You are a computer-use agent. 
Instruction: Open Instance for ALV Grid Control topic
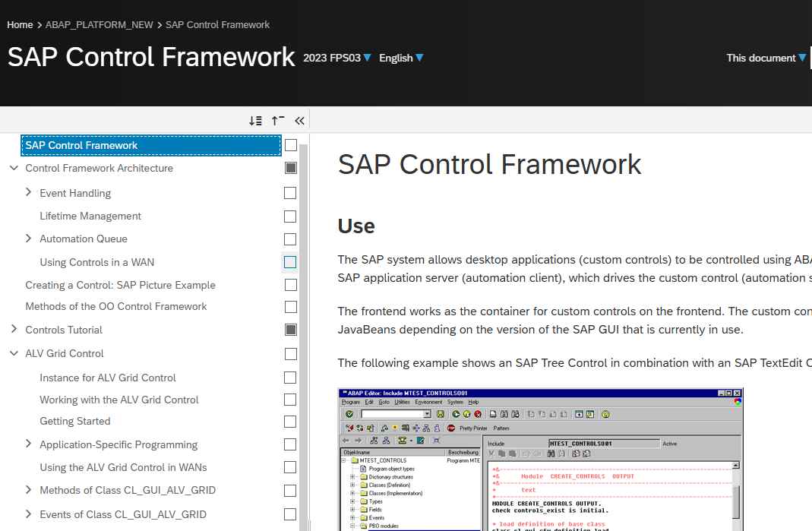(108, 378)
